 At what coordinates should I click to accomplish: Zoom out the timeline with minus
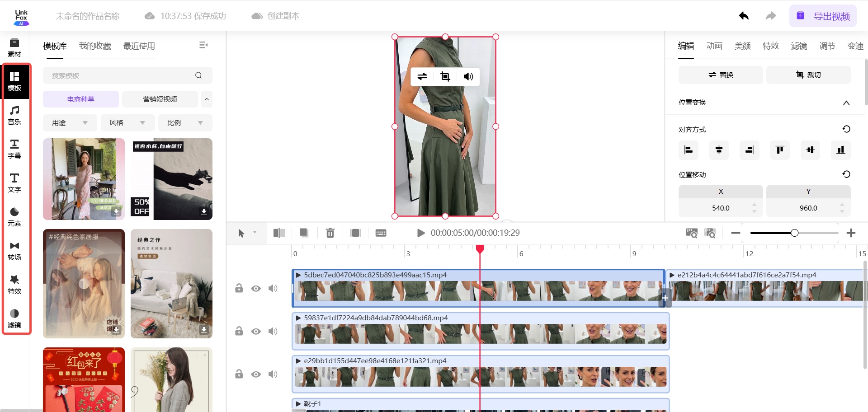736,233
